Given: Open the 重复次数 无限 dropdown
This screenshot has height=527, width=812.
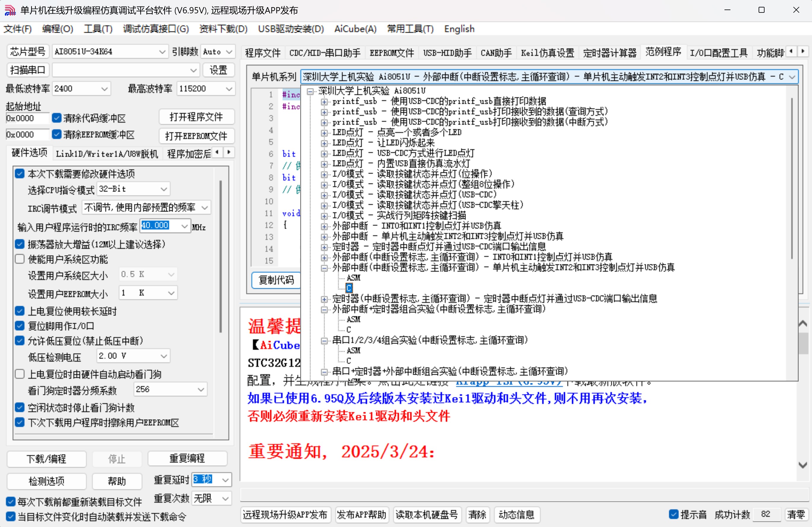Looking at the screenshot, I should (x=212, y=499).
